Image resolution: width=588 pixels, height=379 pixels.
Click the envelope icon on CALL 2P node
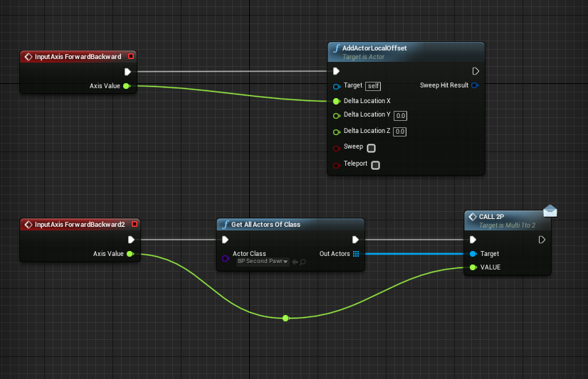click(x=550, y=210)
